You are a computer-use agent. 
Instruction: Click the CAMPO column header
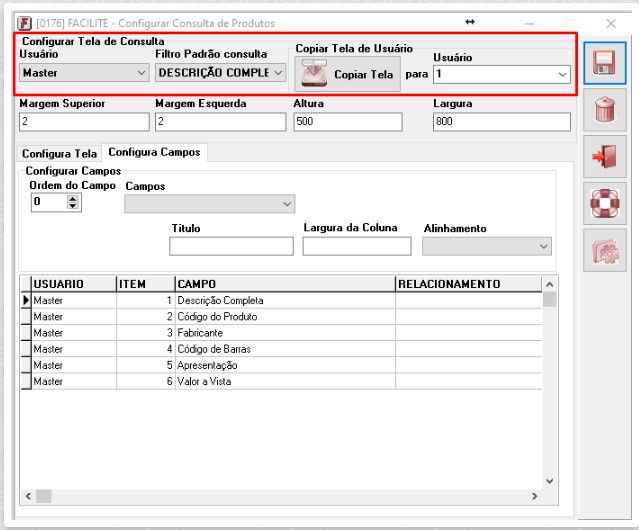point(285,284)
